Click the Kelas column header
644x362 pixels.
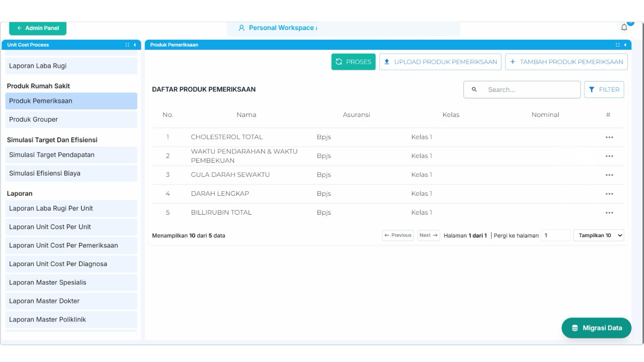click(x=451, y=115)
